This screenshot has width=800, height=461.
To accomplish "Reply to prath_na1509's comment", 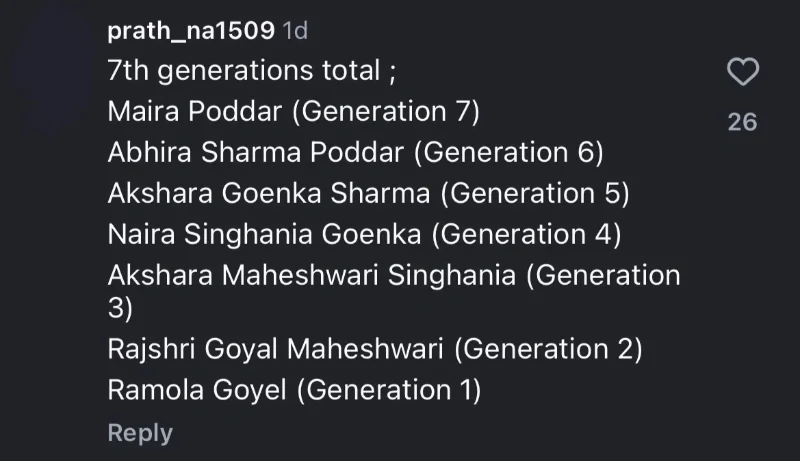I will tap(140, 433).
